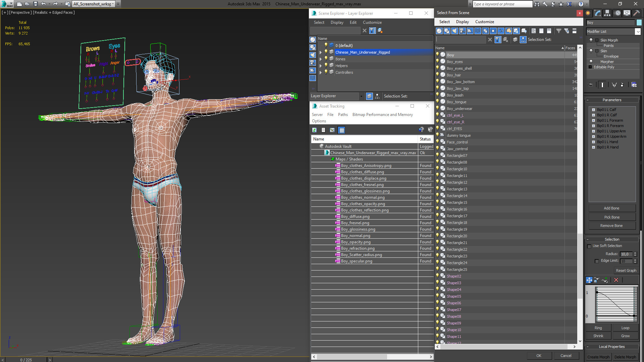Screen dimensions: 644x362
Task: Toggle Display Lights filter in Select From Scene
Action: click(454, 31)
